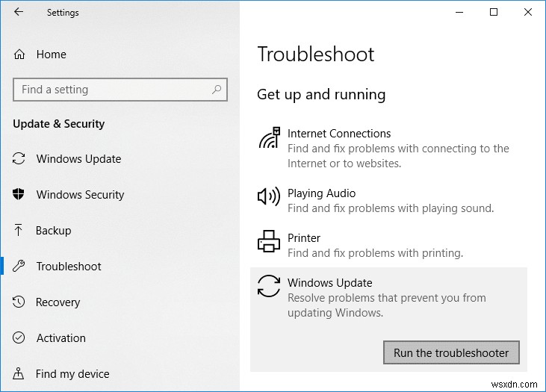Click the Internet Connections wifi icon
This screenshot has height=392, width=546.
pos(269,138)
